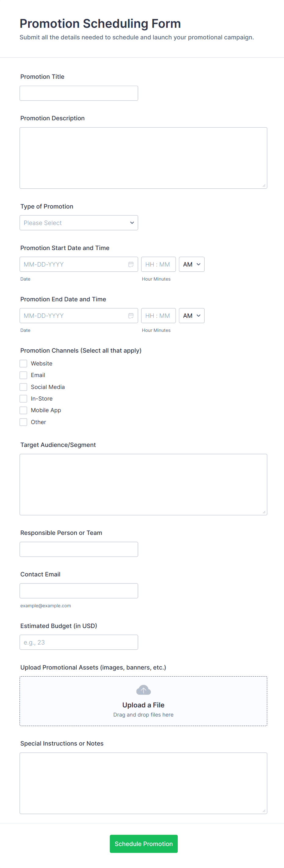Check the Other promotion channel
Image resolution: width=284 pixels, height=868 pixels.
(x=23, y=422)
